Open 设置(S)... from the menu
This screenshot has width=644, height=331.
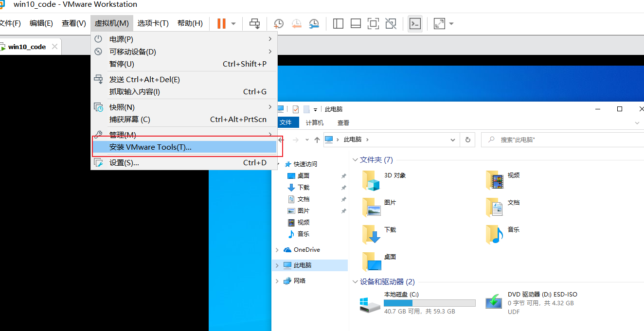click(184, 163)
